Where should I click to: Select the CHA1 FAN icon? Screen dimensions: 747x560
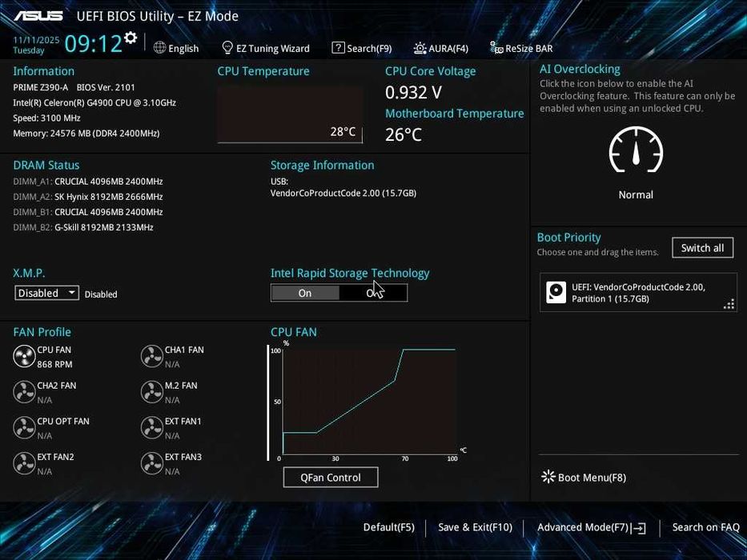152,356
